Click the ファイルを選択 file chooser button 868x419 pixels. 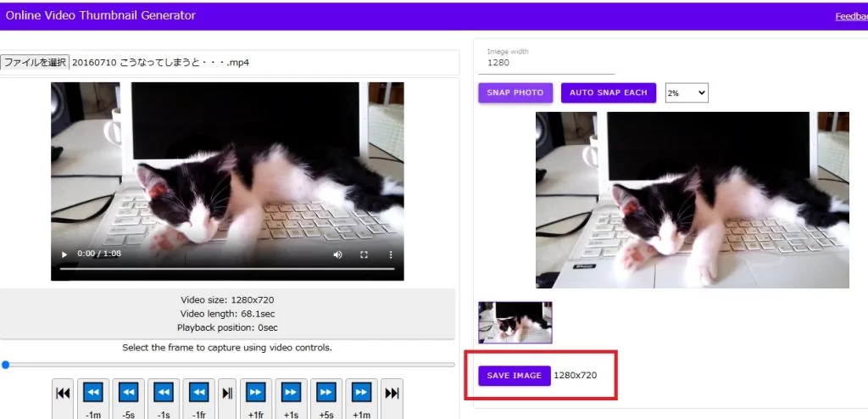[35, 62]
